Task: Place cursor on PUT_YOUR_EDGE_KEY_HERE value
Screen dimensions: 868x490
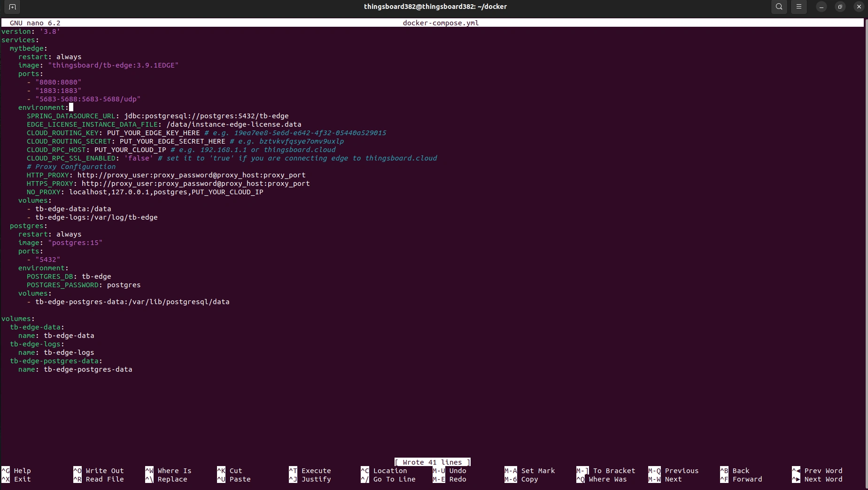Action: [x=153, y=133]
